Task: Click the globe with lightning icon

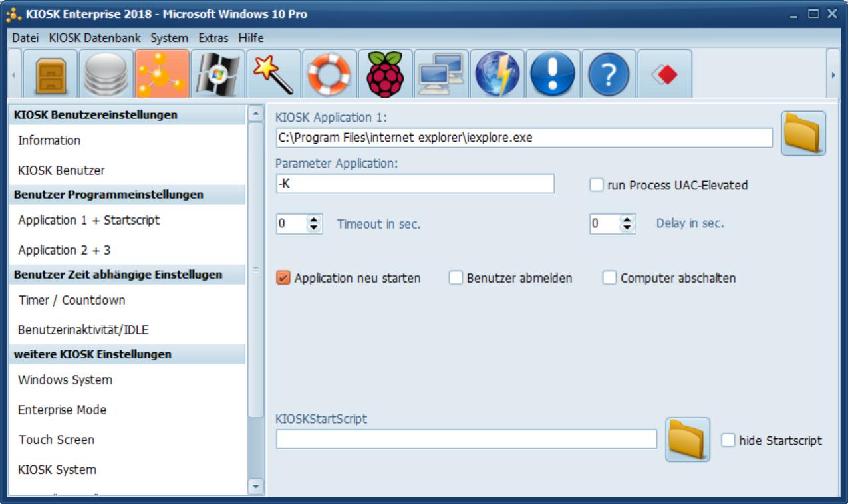Action: click(497, 74)
